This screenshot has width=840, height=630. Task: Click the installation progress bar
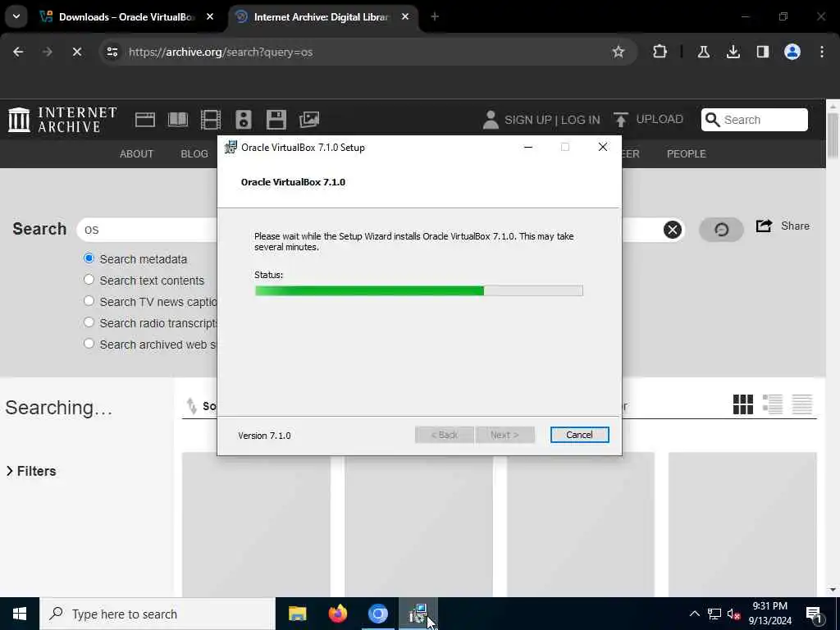click(419, 291)
